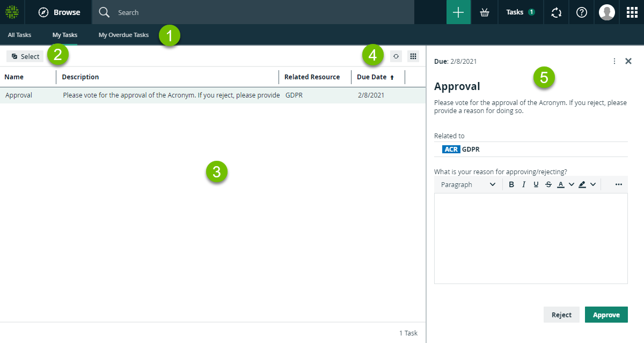Open the user profile avatar
The width and height of the screenshot is (644, 343).
(607, 12)
